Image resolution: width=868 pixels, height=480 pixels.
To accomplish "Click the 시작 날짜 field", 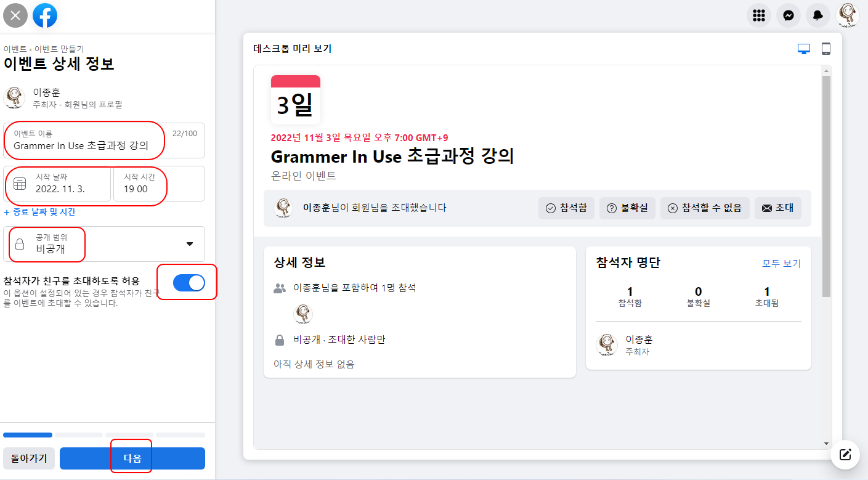I will (x=57, y=184).
